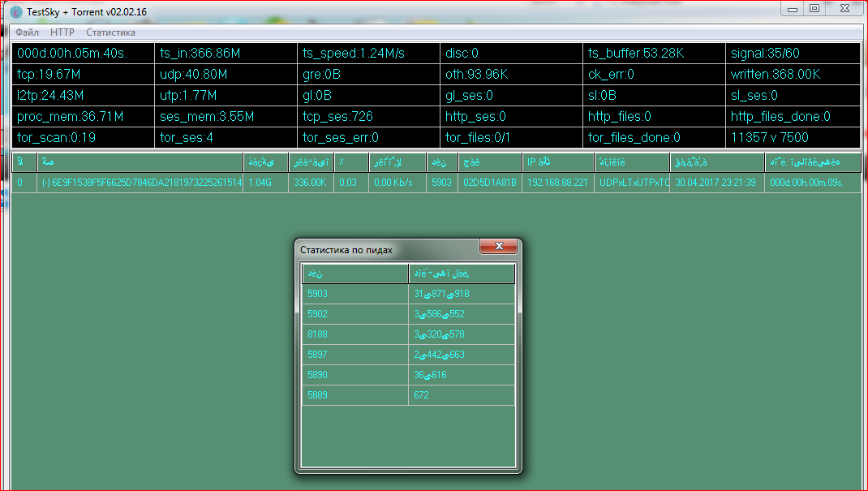Screen dimensions: 868x491
Task: Select PID 5889 row in statistics dialog
Action: click(x=355, y=395)
